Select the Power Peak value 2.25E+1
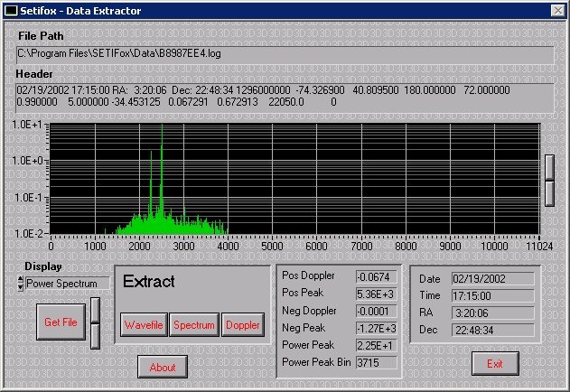Image resolution: width=570 pixels, height=392 pixels. pyautogui.click(x=377, y=345)
